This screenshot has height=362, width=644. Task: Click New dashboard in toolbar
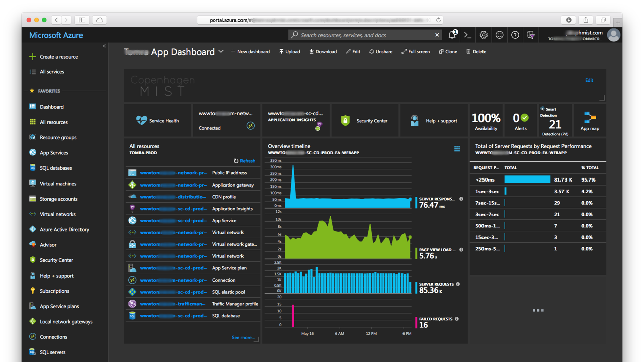coord(250,51)
